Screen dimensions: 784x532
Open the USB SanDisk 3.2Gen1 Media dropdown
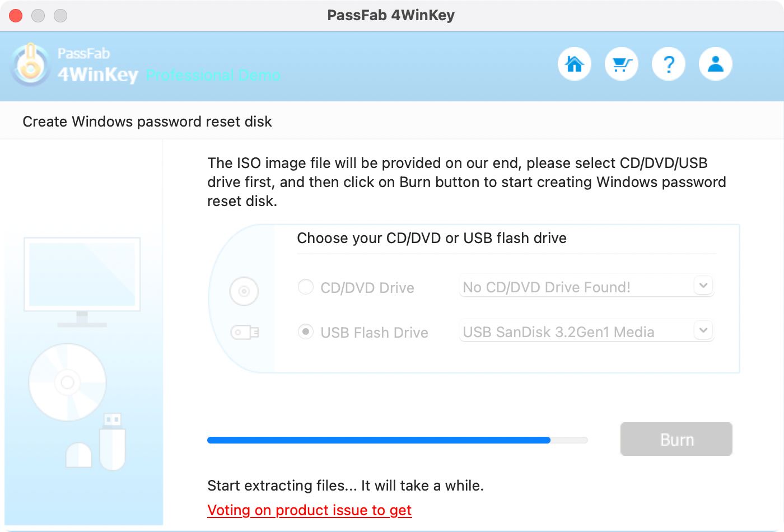703,330
